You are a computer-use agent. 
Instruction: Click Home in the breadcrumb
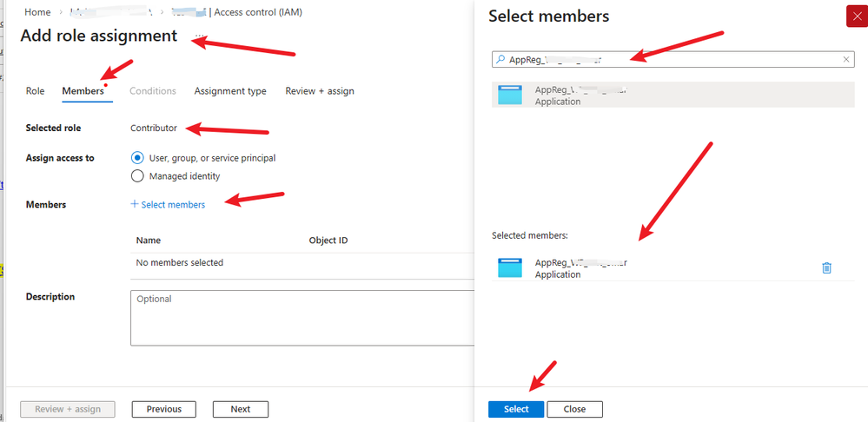click(x=37, y=12)
